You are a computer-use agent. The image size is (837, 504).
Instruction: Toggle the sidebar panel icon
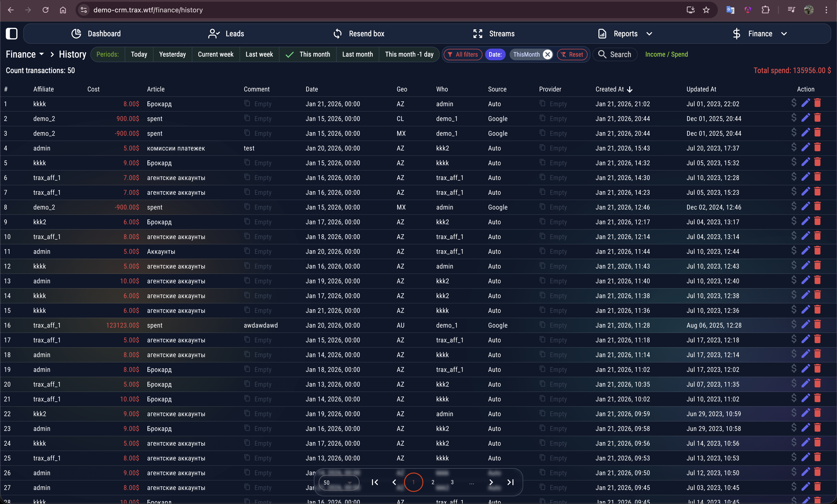[x=12, y=34]
